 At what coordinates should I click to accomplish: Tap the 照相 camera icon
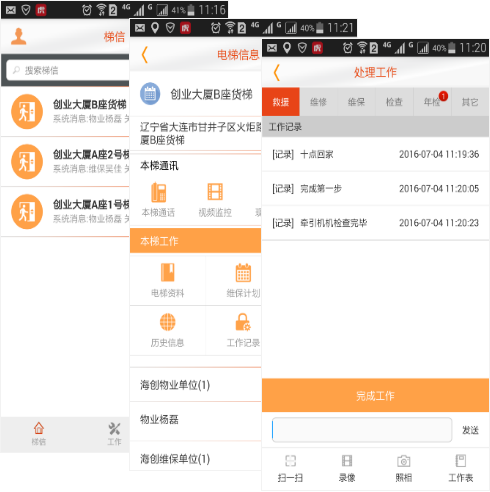pyautogui.click(x=404, y=461)
